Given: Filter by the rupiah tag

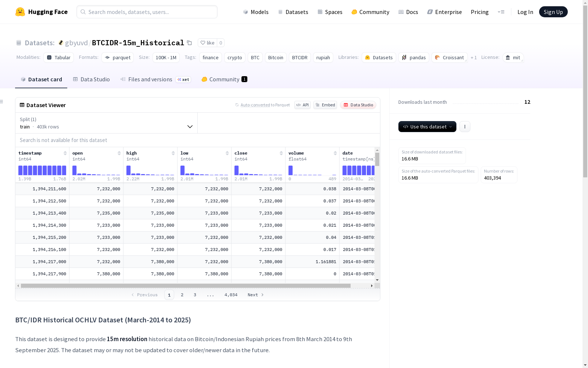Looking at the screenshot, I should 323,57.
